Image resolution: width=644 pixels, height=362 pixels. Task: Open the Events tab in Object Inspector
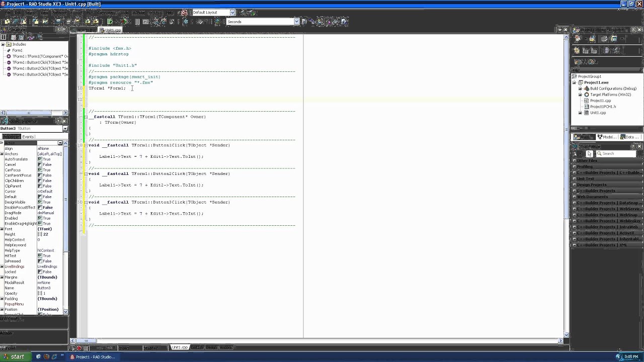coord(28,137)
